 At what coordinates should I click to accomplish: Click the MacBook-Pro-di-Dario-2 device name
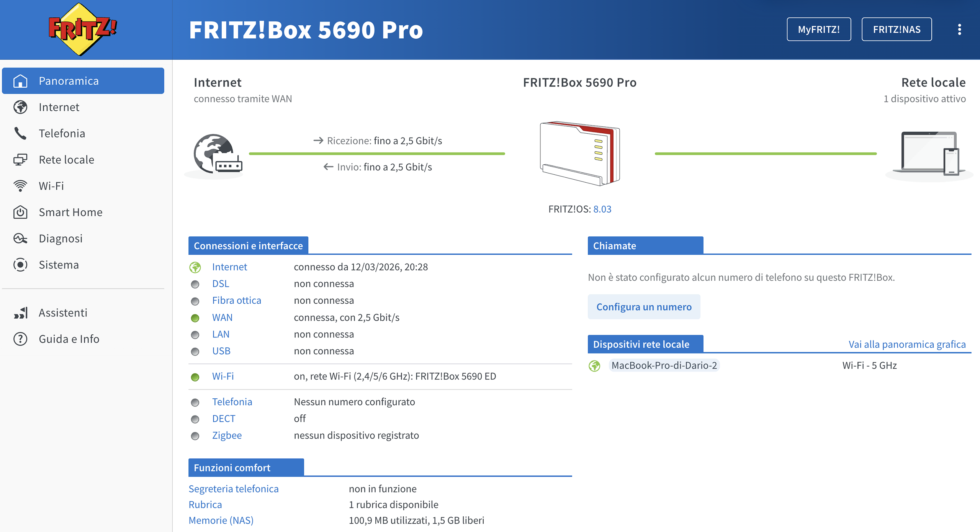click(x=664, y=365)
